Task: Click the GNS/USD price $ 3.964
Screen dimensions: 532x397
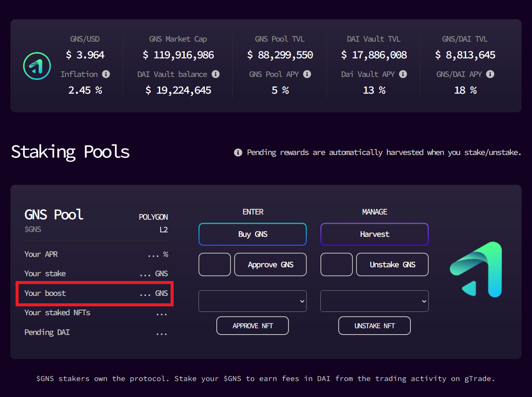Action: tap(85, 55)
